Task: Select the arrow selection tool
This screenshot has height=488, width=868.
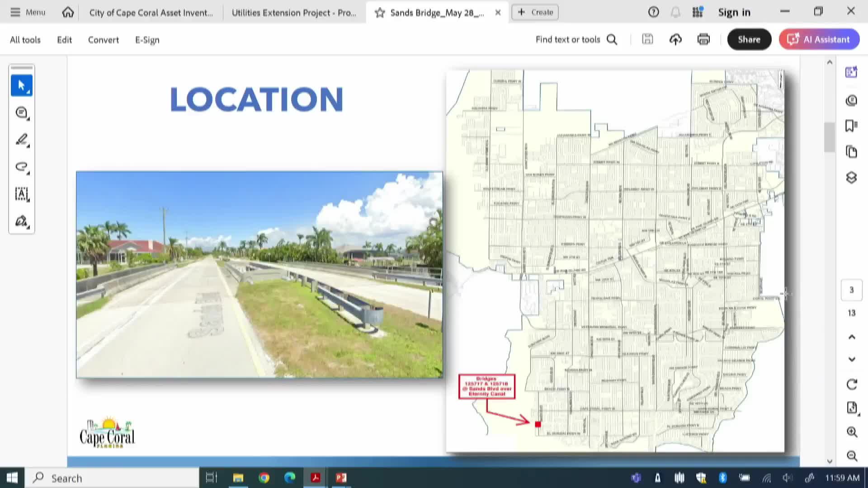Action: 21,85
